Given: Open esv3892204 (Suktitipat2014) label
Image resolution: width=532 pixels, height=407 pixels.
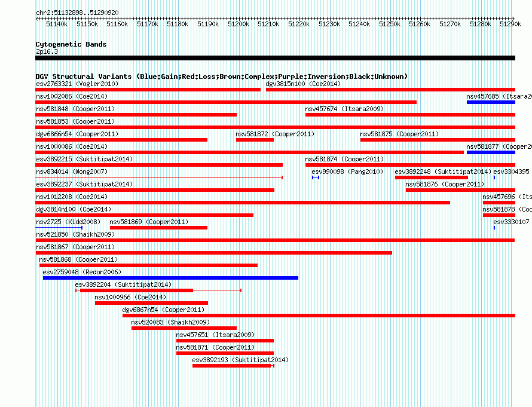Looking at the screenshot, I should [x=124, y=284].
